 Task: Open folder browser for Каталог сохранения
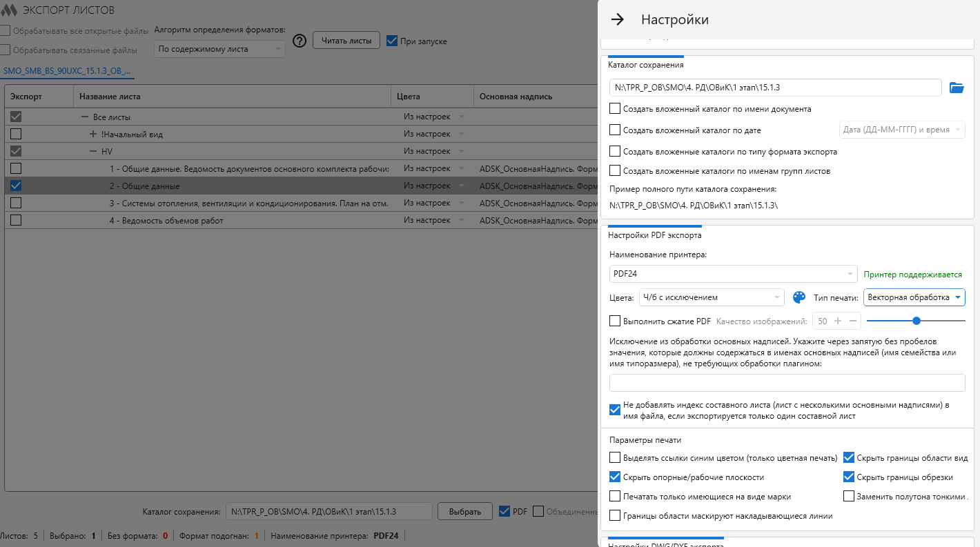(956, 88)
